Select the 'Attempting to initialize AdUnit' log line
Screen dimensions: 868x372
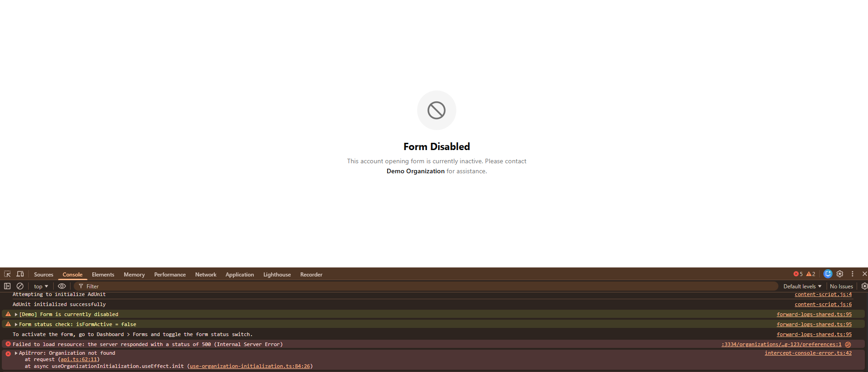click(59, 295)
